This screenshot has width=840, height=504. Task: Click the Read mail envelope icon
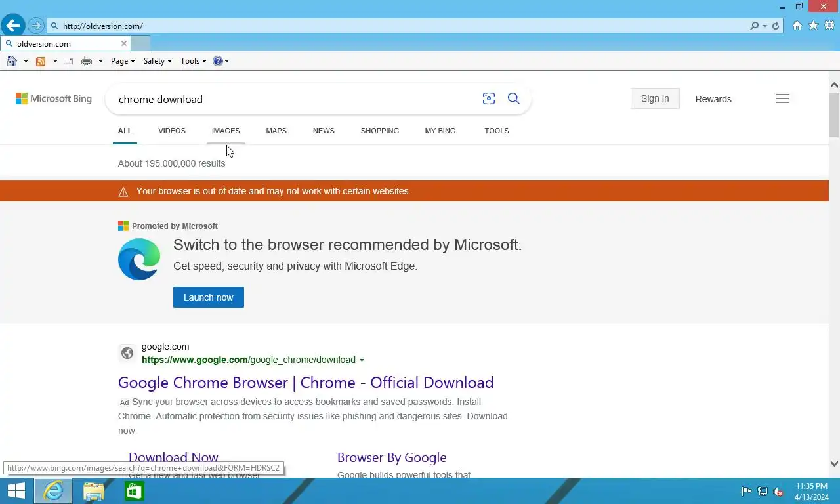(x=68, y=61)
